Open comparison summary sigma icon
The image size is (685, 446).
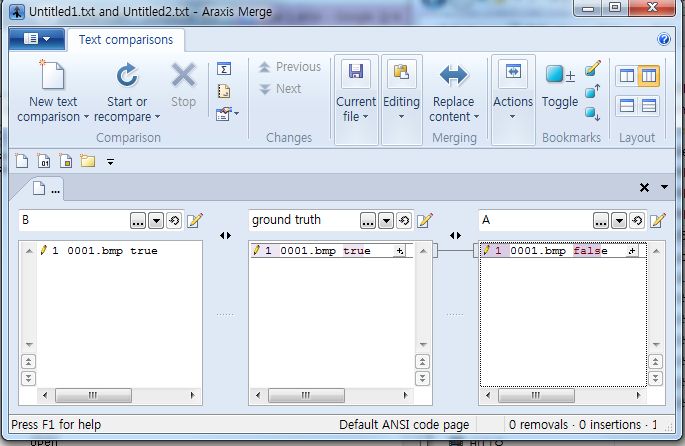click(x=224, y=69)
